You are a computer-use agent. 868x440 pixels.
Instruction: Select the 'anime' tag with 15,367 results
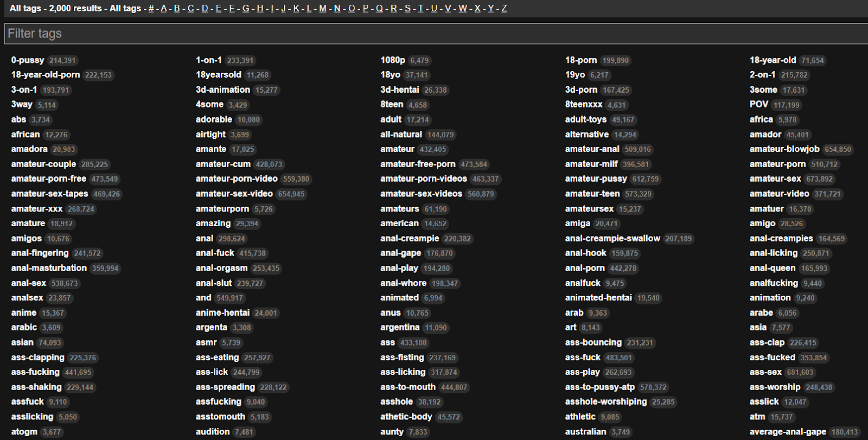coord(24,313)
